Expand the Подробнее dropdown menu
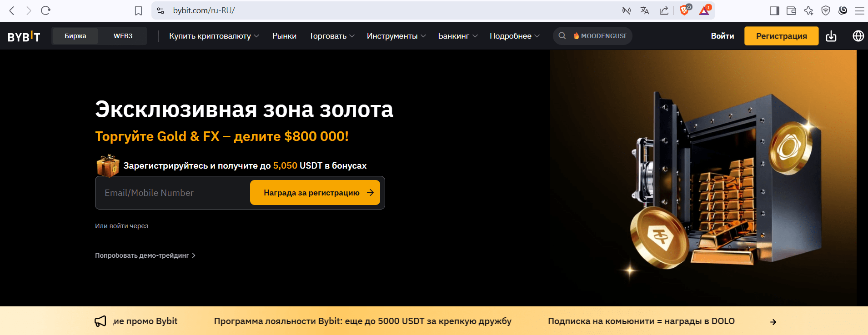 point(515,36)
